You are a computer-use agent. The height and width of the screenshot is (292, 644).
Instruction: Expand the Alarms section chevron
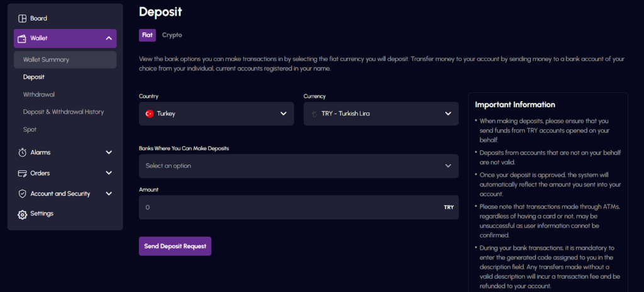[109, 152]
